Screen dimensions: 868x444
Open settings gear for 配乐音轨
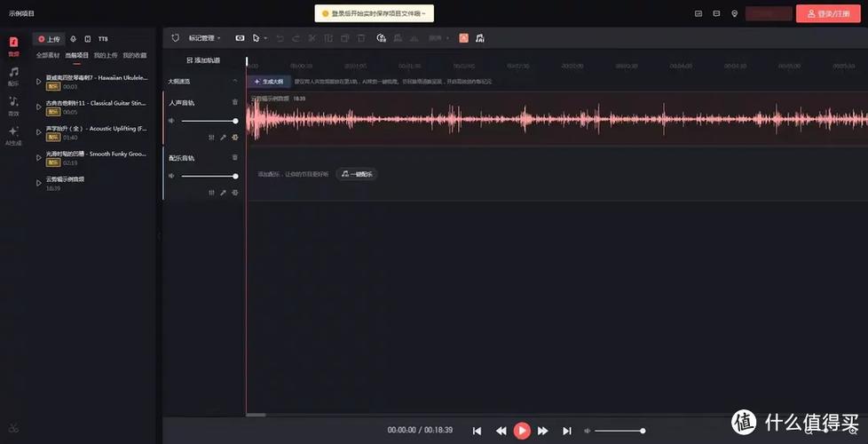[235, 193]
